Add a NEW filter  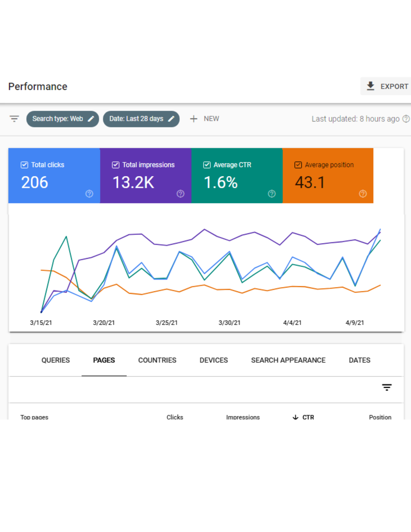[205, 119]
